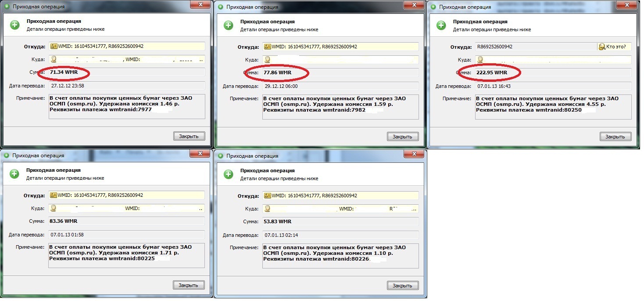Click large green plus icon in 71.34 WMR window
The height and width of the screenshot is (301, 644).
(14, 25)
